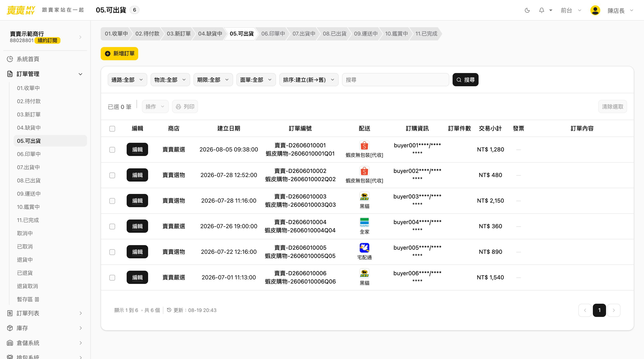Click the update-time clock icon
Screen dimensions: 644x359
[169, 310]
